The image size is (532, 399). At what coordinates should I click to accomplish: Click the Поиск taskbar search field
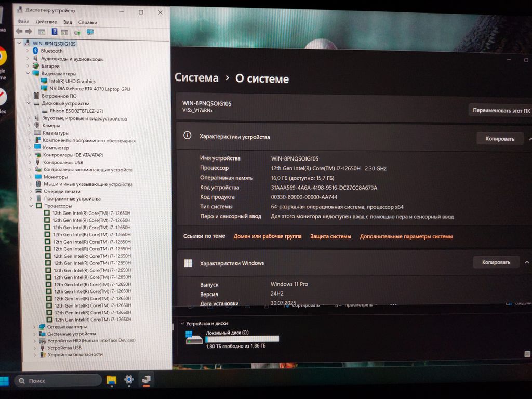click(x=56, y=381)
